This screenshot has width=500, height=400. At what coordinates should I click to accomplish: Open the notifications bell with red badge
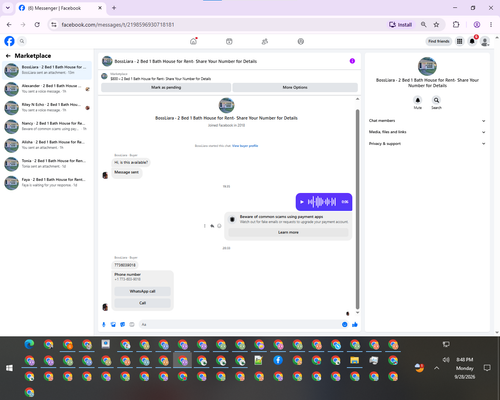(x=472, y=41)
